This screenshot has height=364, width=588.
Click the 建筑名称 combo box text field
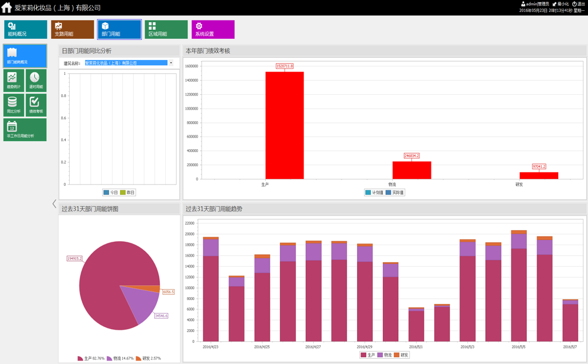[126, 63]
